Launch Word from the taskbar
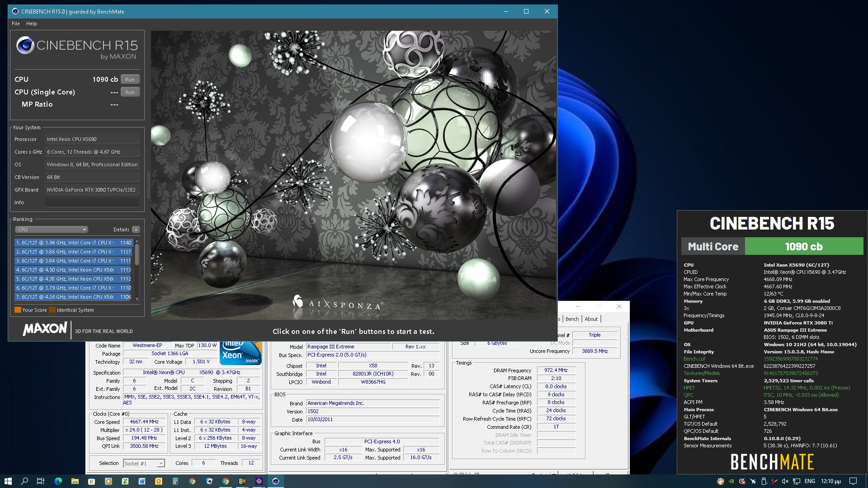 pyautogui.click(x=142, y=481)
